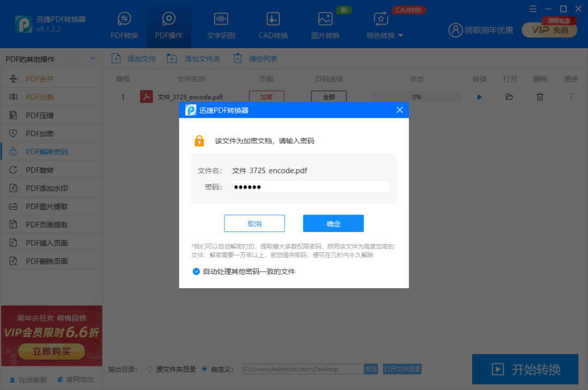
Task: Click the 添加文件 toolbar button
Action: [x=133, y=58]
